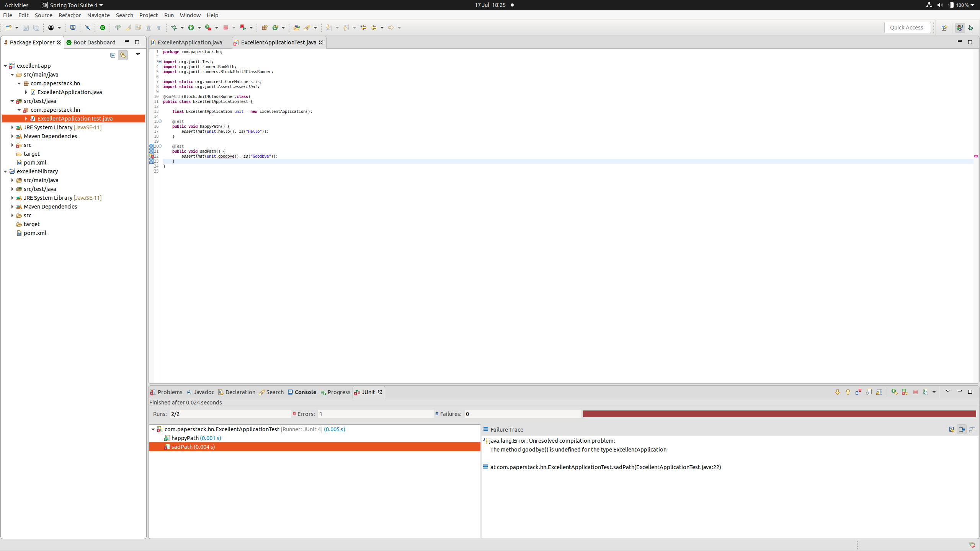The width and height of the screenshot is (980, 551).
Task: Select the happyPath test result
Action: click(x=185, y=438)
